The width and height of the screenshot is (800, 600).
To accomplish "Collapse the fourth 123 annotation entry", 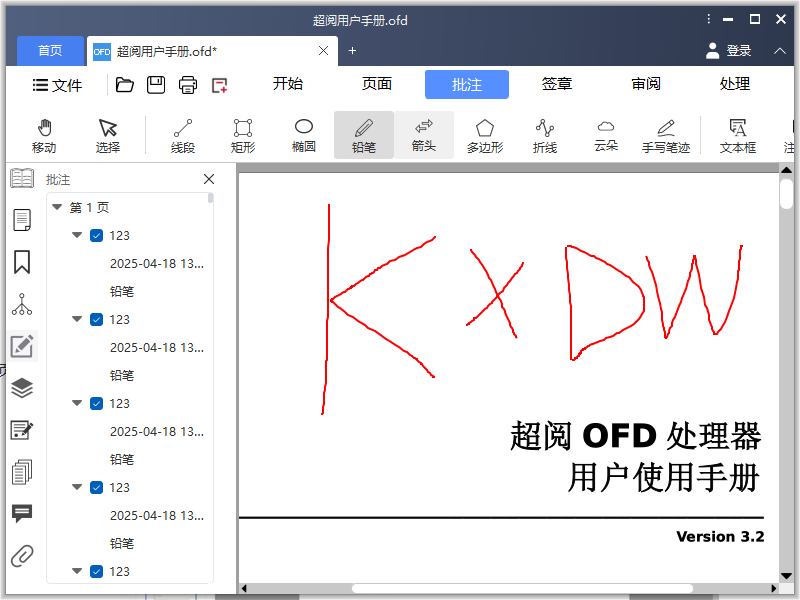I will 77,487.
